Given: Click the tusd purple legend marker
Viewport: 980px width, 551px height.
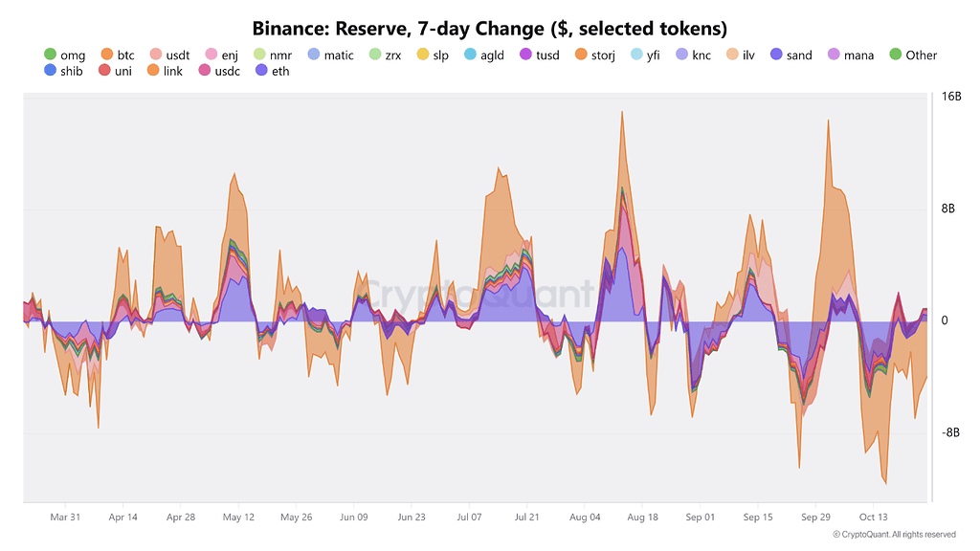Looking at the screenshot, I should pos(525,55).
